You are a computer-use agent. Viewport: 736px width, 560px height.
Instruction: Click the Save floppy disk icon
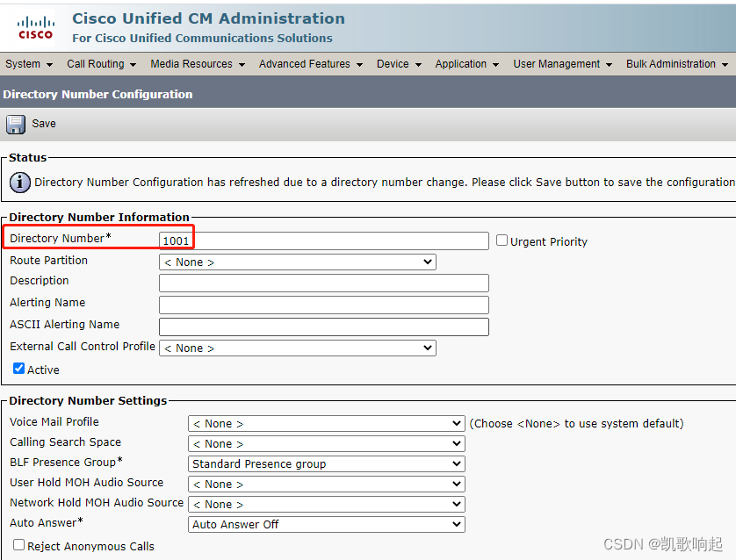[15, 123]
